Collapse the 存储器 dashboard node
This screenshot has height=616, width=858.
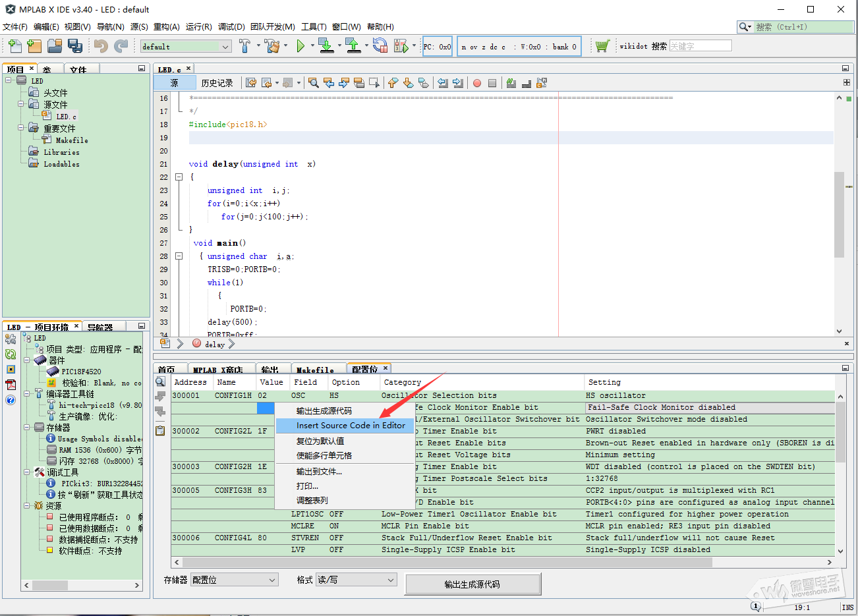(x=27, y=427)
